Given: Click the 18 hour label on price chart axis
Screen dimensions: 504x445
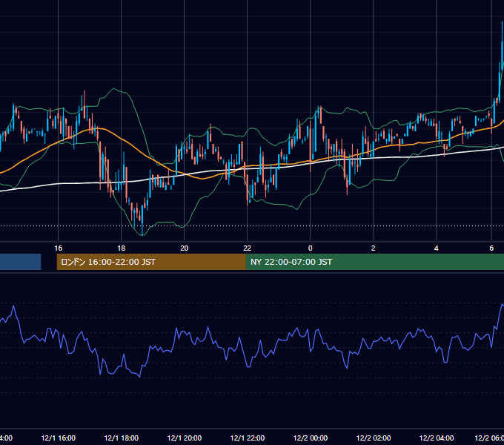Looking at the screenshot, I should pyautogui.click(x=121, y=248).
